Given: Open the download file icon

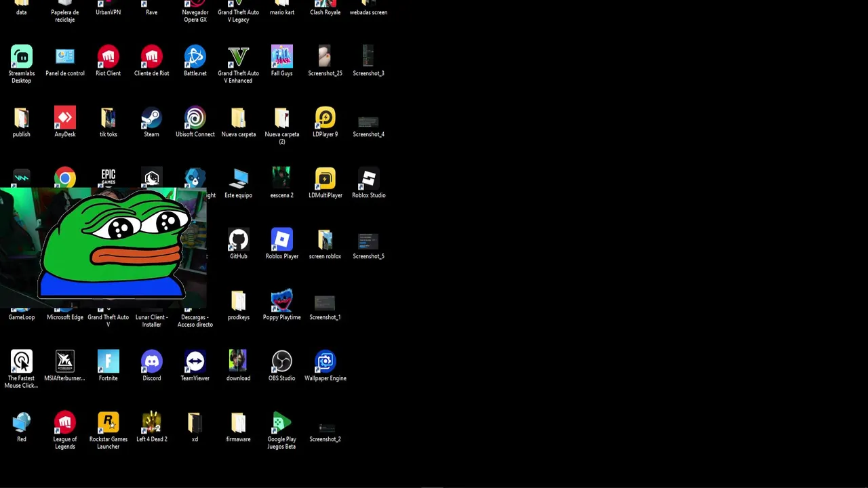Looking at the screenshot, I should click(x=238, y=362).
